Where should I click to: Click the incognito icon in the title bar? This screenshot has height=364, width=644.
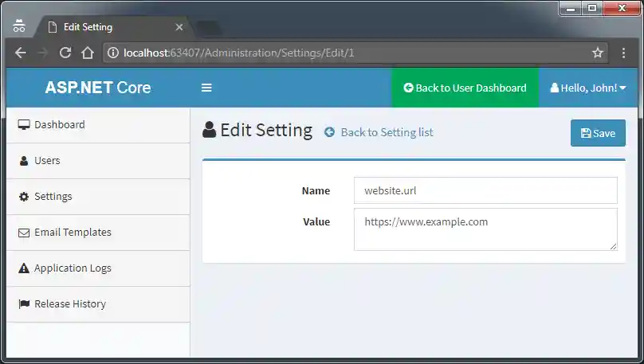19,25
